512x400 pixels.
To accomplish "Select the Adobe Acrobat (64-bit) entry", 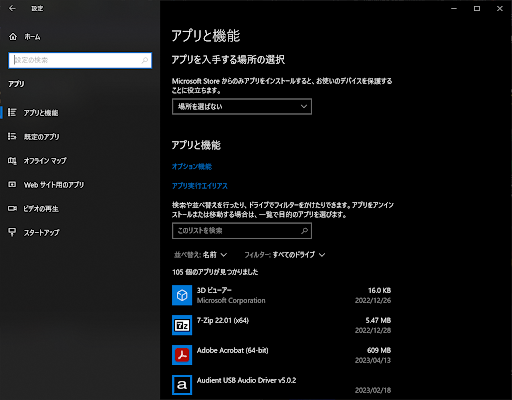I will coord(232,350).
